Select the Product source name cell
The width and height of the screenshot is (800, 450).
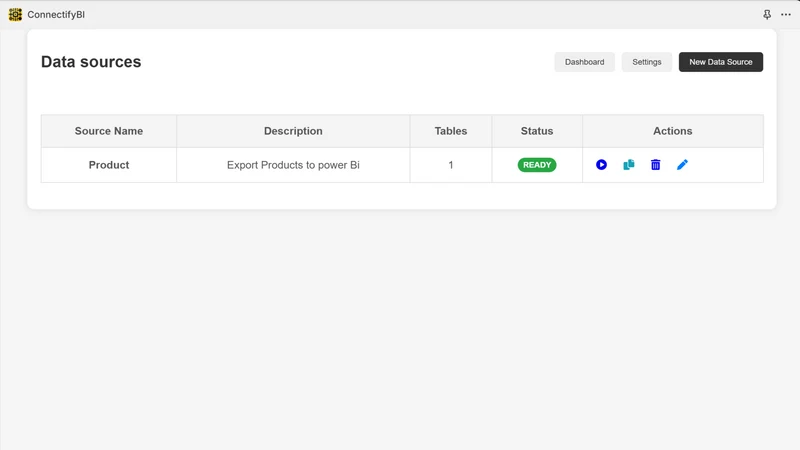click(x=109, y=165)
